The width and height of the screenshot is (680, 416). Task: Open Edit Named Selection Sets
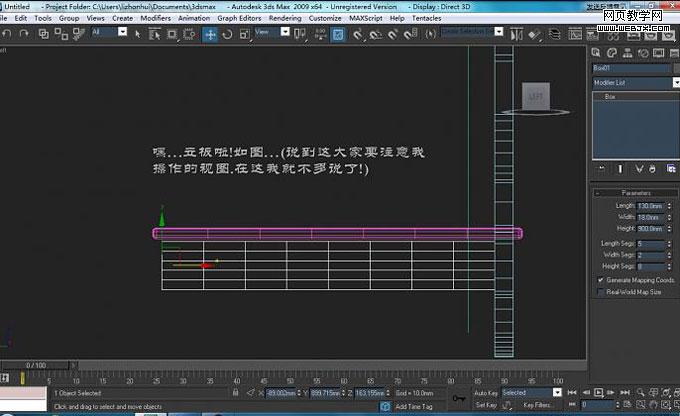pyautogui.click(x=430, y=34)
